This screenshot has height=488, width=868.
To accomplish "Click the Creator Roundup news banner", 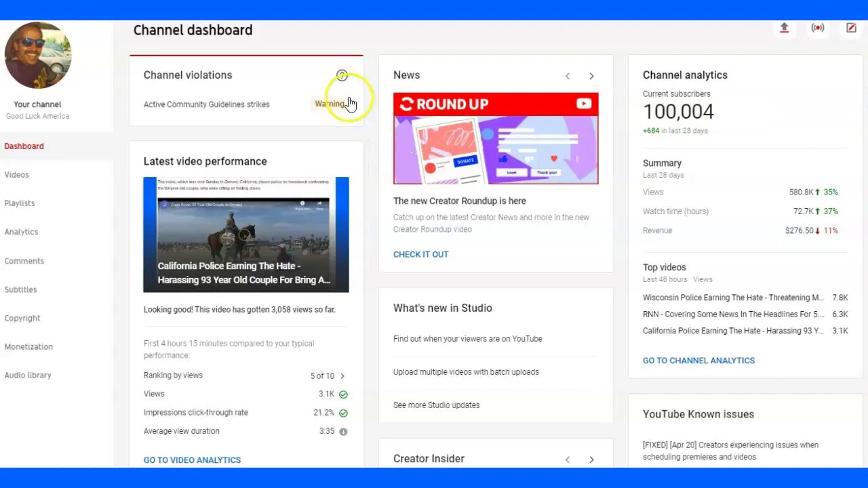I will coord(496,138).
